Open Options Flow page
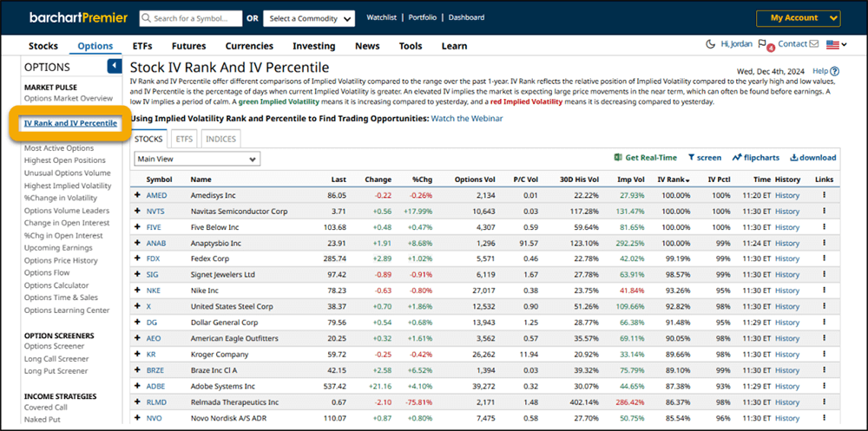868x431 pixels. pyautogui.click(x=47, y=273)
